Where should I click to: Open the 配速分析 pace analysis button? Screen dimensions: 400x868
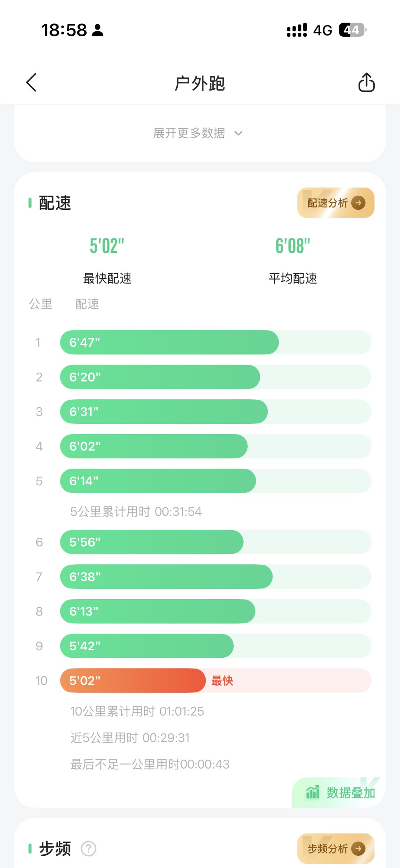335,203
